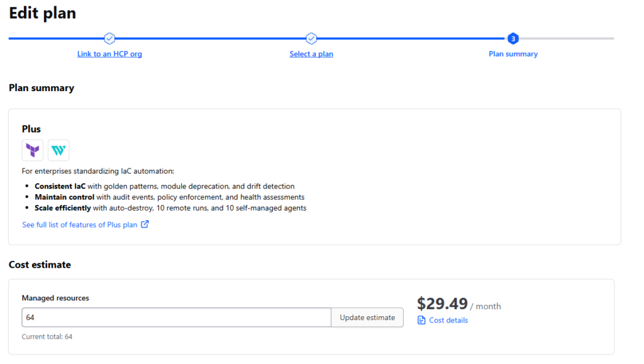Viewport: 644px width, 364px height.
Task: Click 'For enterprises standardizing IaC automation' text
Action: point(97,171)
